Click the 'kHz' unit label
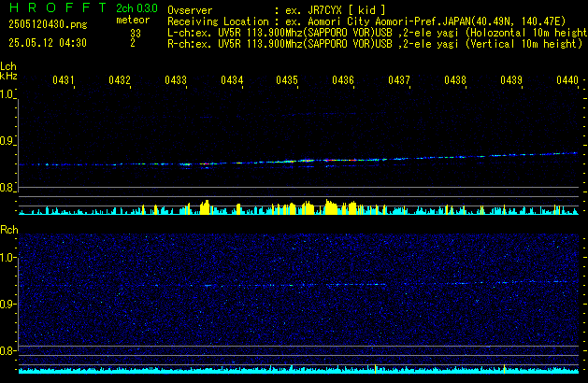This screenshot has width=588, height=383. click(8, 76)
